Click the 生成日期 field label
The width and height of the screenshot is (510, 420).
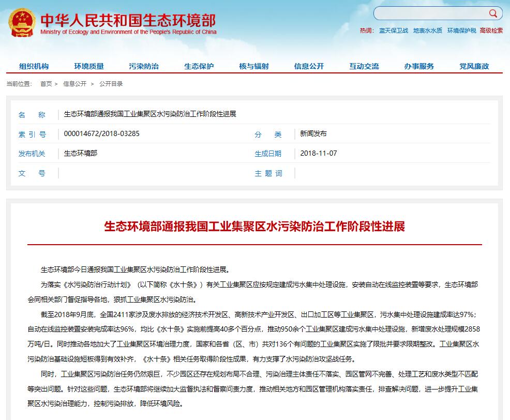(x=268, y=154)
